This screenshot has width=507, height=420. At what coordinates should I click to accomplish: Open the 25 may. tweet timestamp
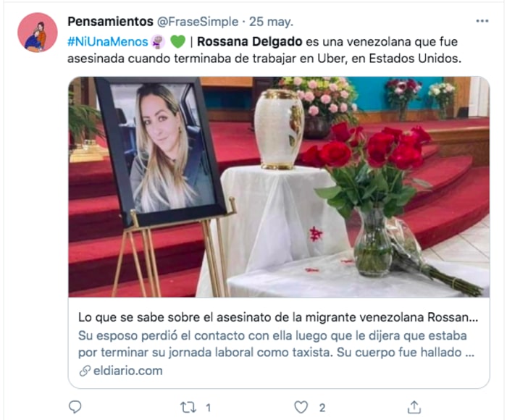(272, 22)
